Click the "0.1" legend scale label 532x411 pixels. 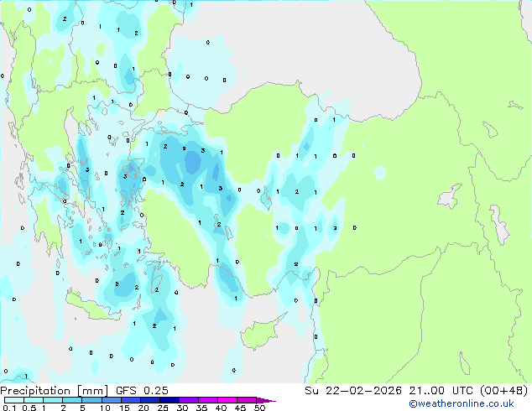(9, 408)
